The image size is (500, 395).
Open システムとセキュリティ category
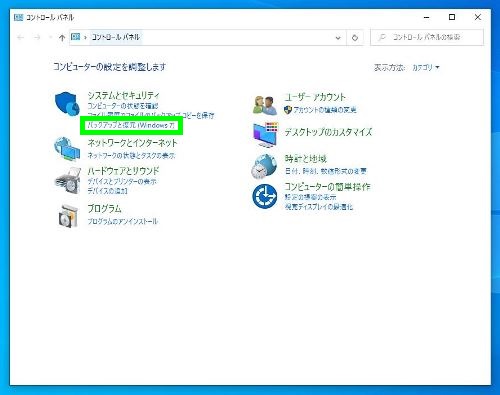point(123,95)
